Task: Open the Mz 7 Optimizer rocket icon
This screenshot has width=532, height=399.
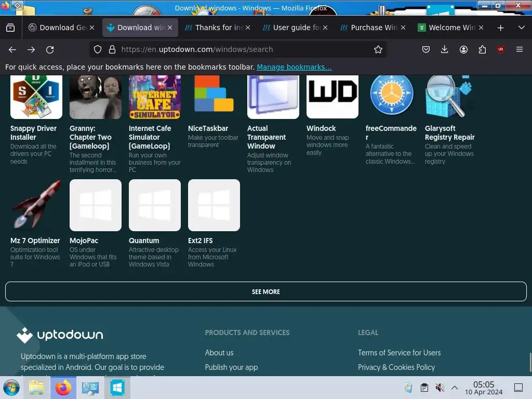Action: (x=36, y=205)
